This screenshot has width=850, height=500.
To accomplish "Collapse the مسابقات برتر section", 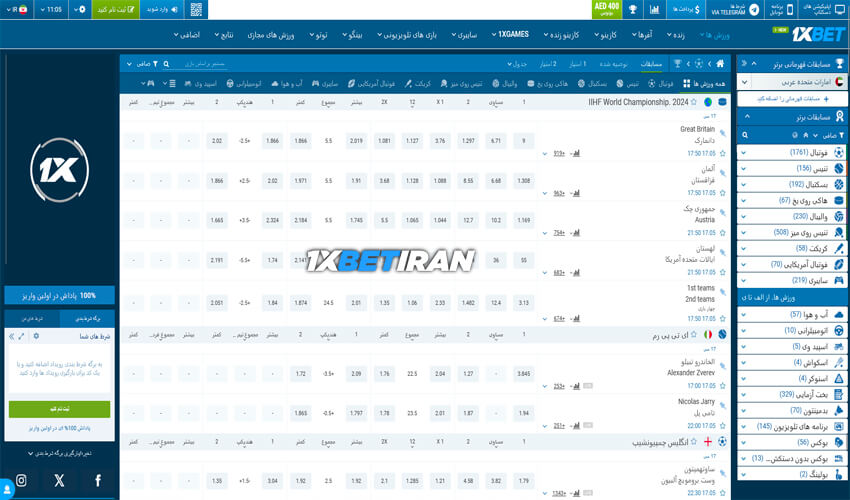I will click(748, 117).
